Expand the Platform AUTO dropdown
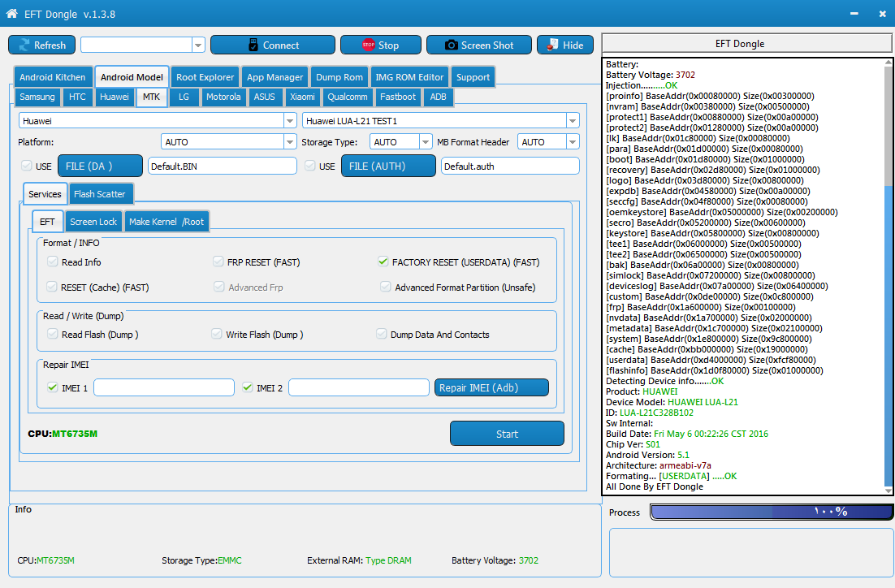895x588 pixels. (x=290, y=142)
